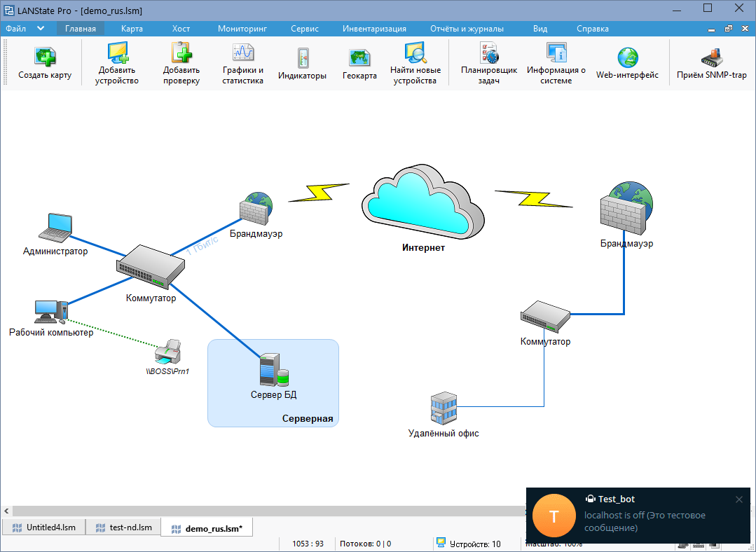756x552 pixels.
Task: Open the Сервис ribbon tab
Action: [305, 29]
